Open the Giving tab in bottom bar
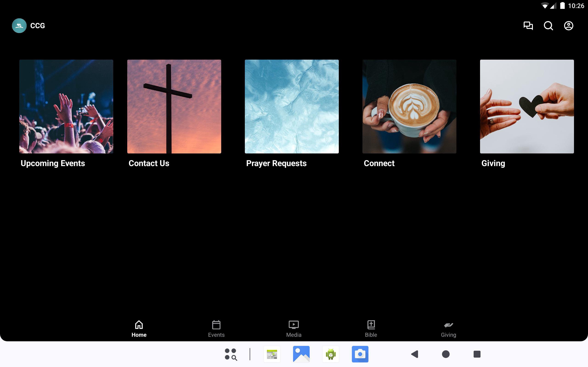Screen dimensions: 588x367 [448, 329]
